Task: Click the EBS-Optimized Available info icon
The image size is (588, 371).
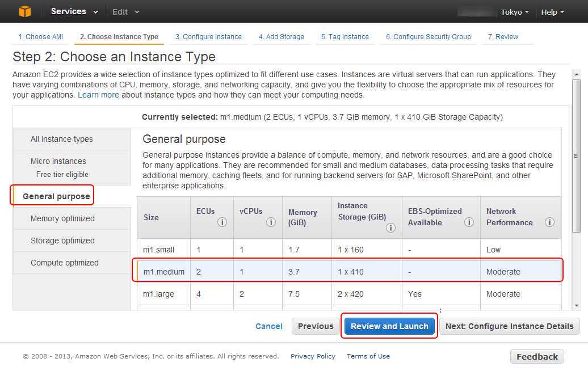Action: (469, 222)
